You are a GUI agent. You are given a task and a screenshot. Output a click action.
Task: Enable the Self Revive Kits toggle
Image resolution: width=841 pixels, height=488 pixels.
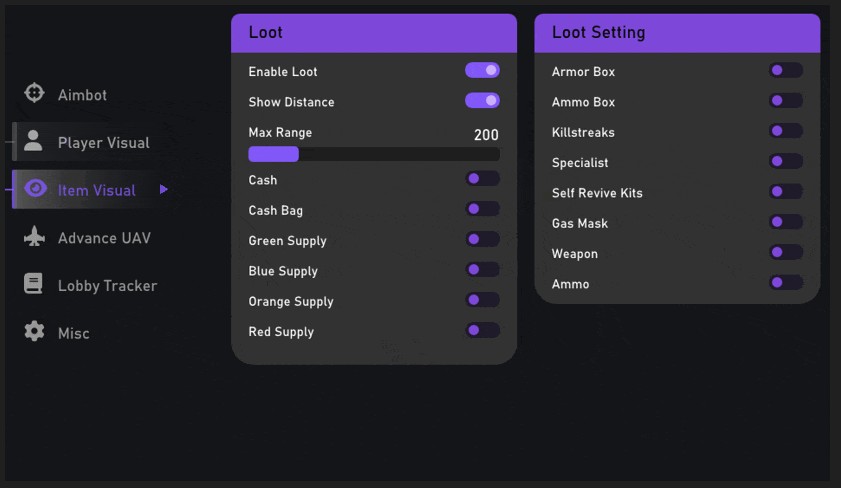click(786, 191)
